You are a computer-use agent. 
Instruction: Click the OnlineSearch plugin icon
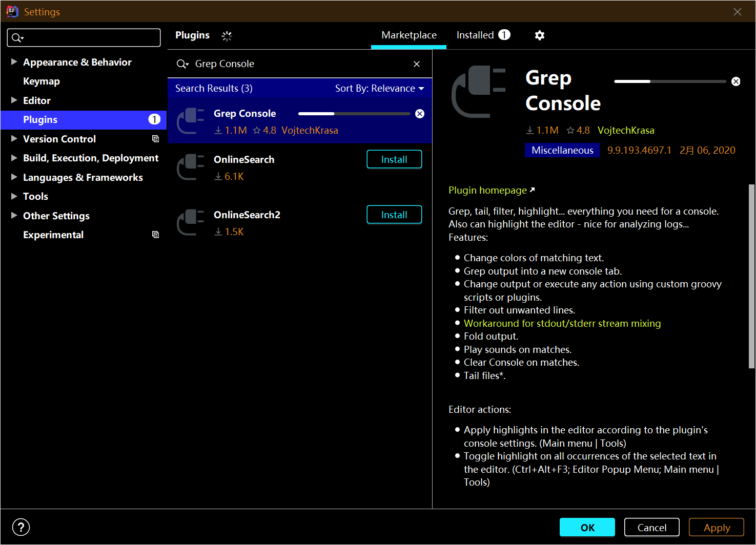pos(191,167)
